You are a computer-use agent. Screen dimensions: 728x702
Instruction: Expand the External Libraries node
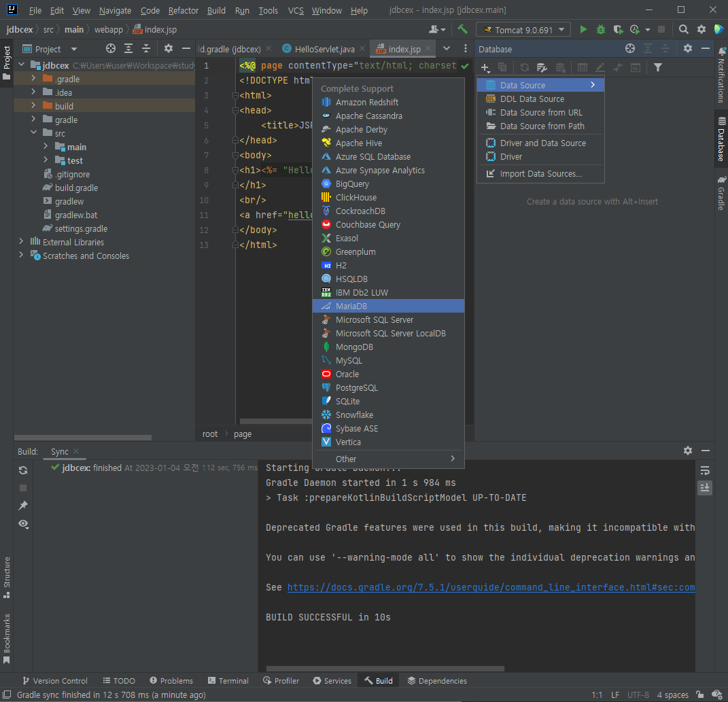(21, 241)
